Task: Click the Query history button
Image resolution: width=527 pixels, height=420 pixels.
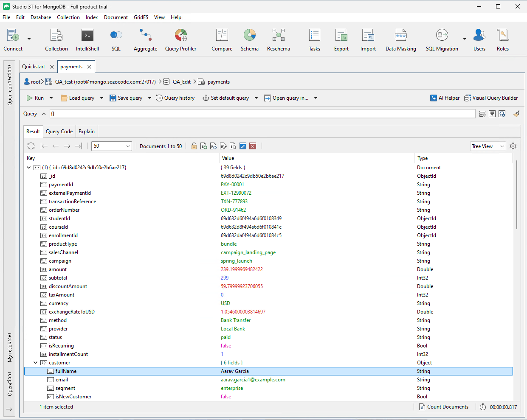Action: click(175, 98)
